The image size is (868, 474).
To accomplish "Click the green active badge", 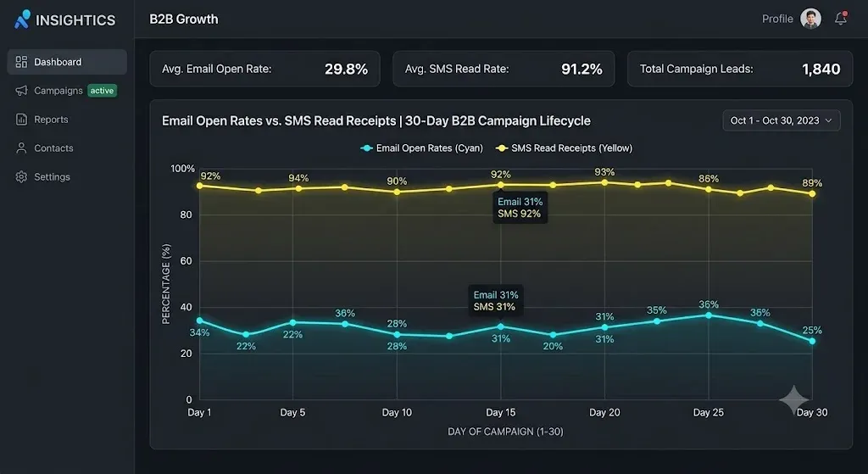I will (102, 90).
